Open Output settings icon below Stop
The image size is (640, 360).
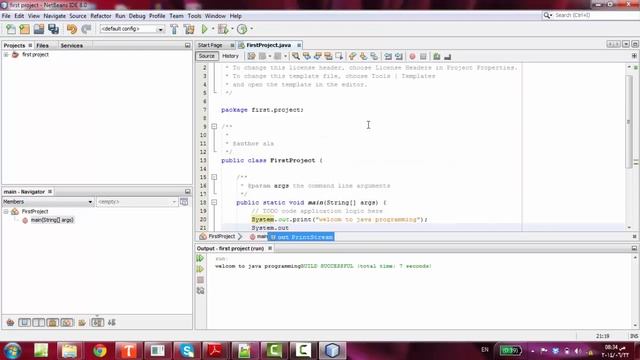[x=200, y=291]
